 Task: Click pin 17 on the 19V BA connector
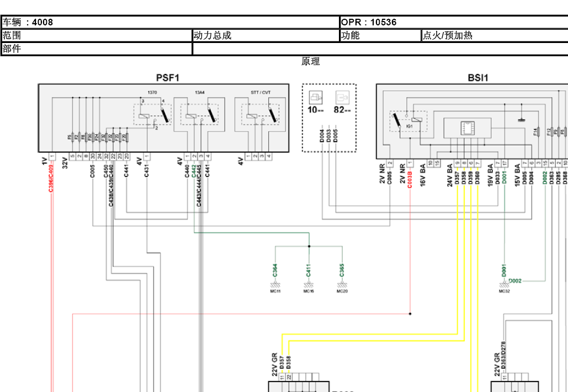point(505,163)
